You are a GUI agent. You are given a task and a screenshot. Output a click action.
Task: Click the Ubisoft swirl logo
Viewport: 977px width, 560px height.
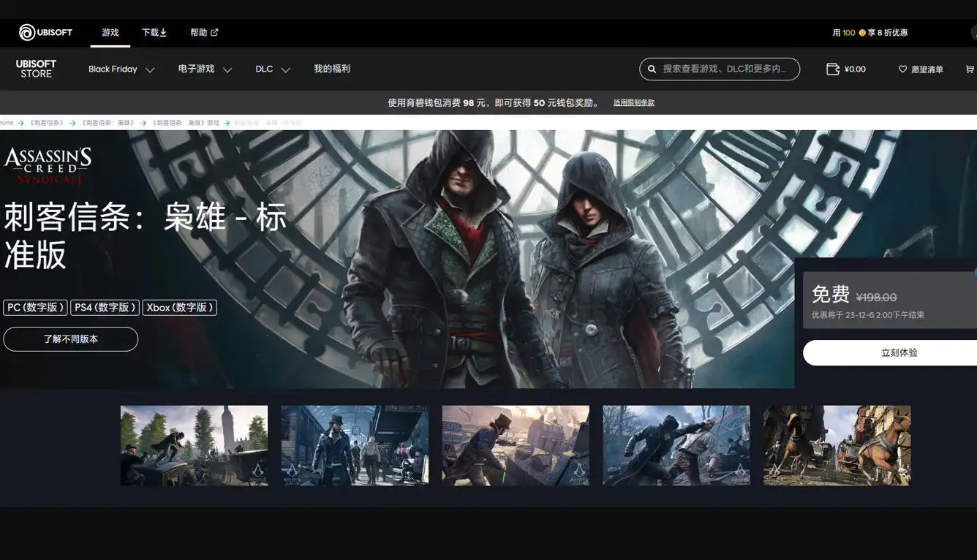[27, 32]
